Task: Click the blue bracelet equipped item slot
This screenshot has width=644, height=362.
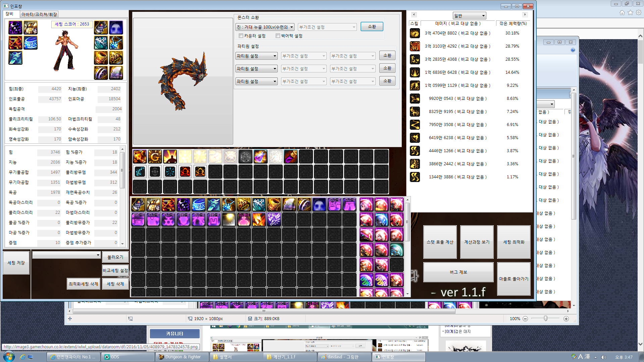Action: (31, 43)
